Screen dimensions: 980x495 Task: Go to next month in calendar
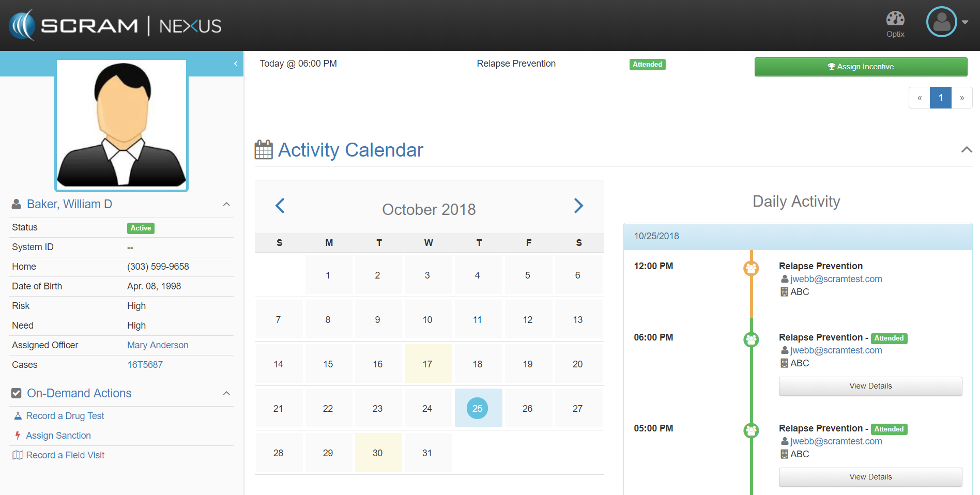coord(578,206)
